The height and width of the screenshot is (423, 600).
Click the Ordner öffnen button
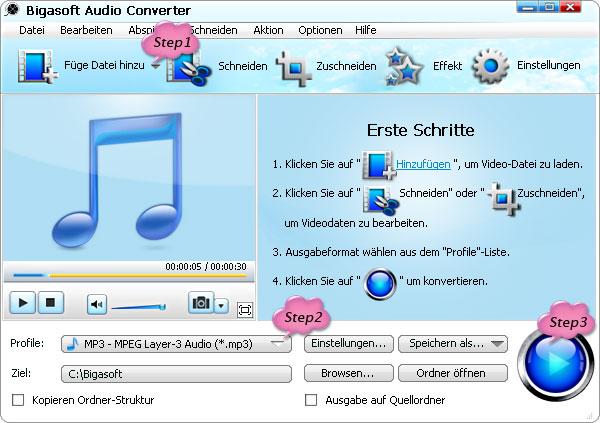point(453,373)
